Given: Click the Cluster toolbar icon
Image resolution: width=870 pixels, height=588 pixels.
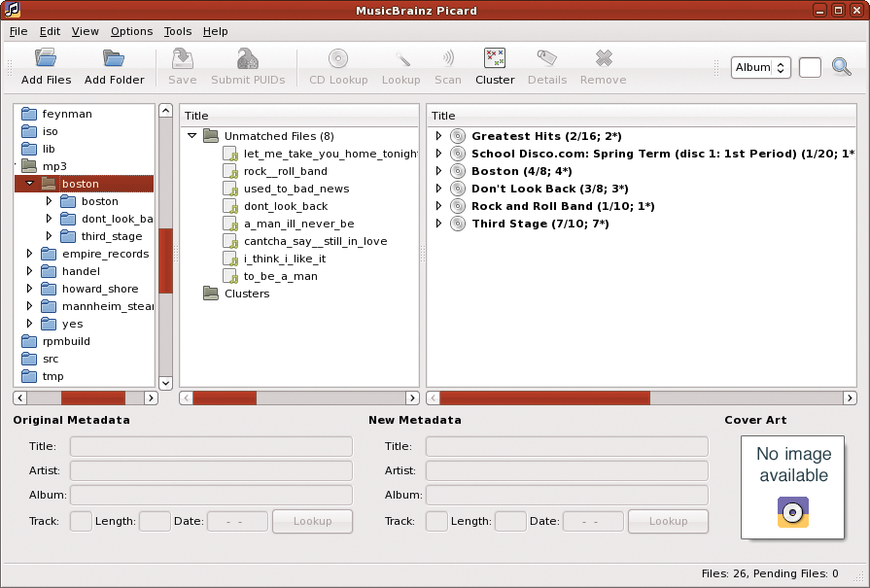Looking at the screenshot, I should (x=495, y=57).
